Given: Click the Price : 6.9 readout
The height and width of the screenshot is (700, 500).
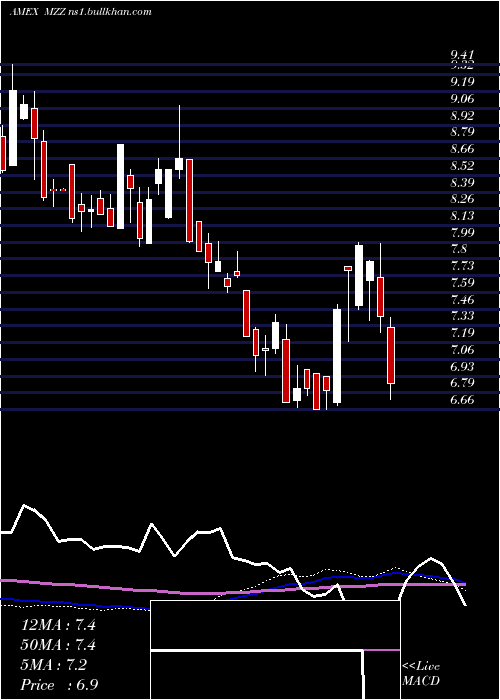Looking at the screenshot, I should pos(58,685).
